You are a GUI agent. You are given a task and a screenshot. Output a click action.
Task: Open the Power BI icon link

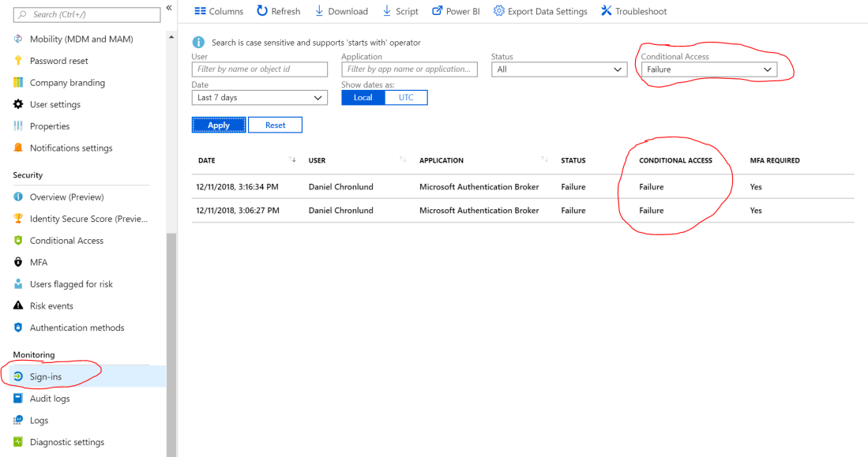click(x=437, y=11)
